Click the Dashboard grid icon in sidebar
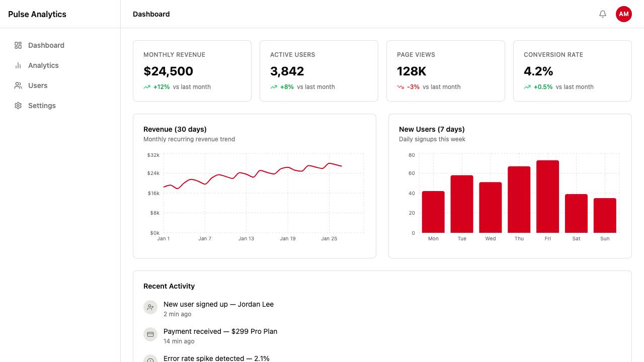Viewport: 644px width, 362px height. 18,45
